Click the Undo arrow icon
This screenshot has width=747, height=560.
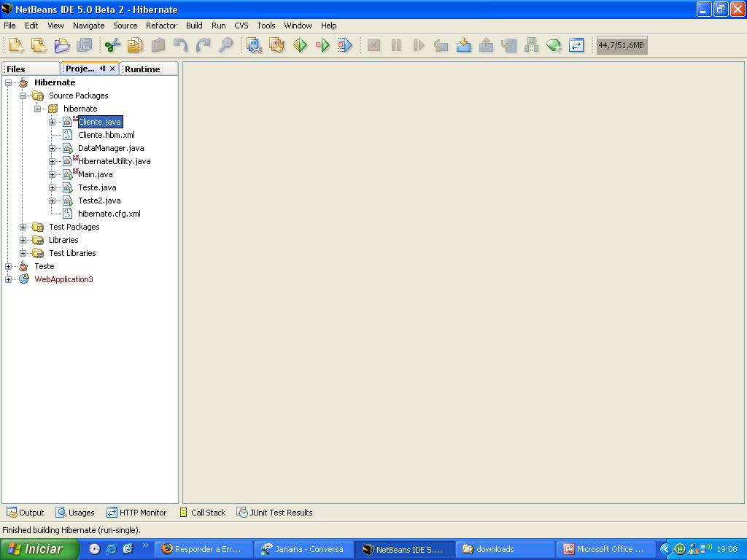[x=181, y=45]
